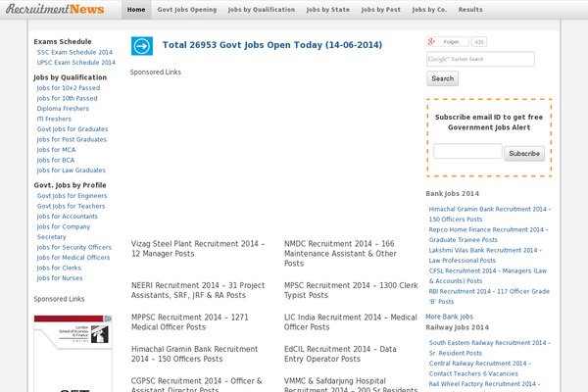The image size is (588, 392).
Task: Open UPSC Exam Schedule 2014 link
Action: click(x=76, y=63)
